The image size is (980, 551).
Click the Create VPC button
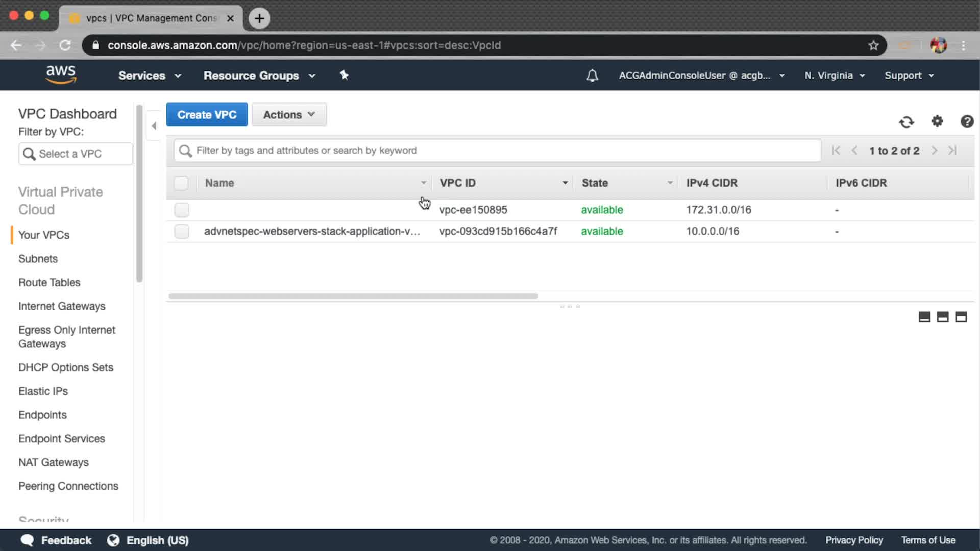click(x=207, y=115)
